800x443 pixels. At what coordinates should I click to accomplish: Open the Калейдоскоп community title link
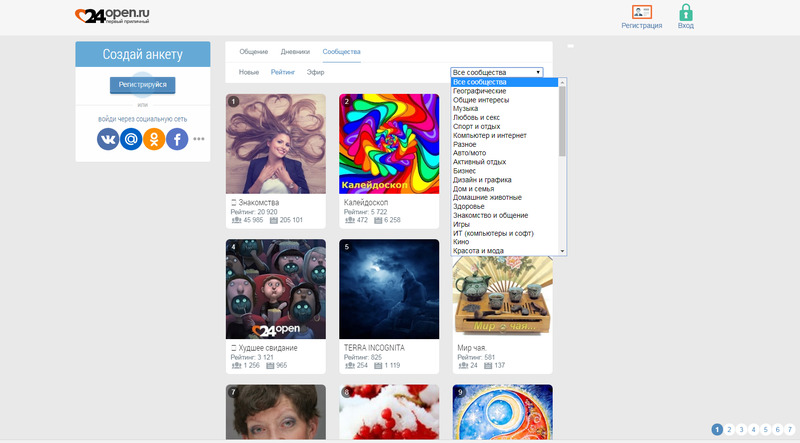pos(366,203)
